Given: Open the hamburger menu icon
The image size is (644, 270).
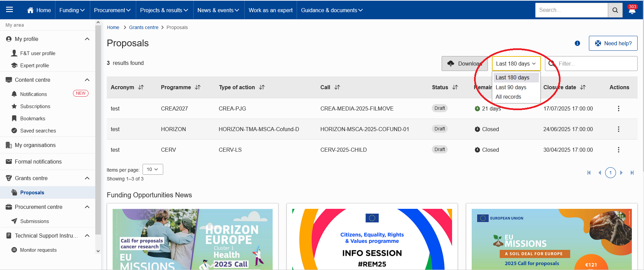Looking at the screenshot, I should click(9, 9).
